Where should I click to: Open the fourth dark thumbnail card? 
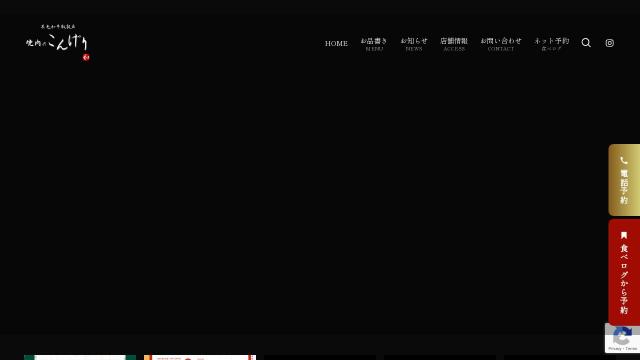(x=440, y=358)
